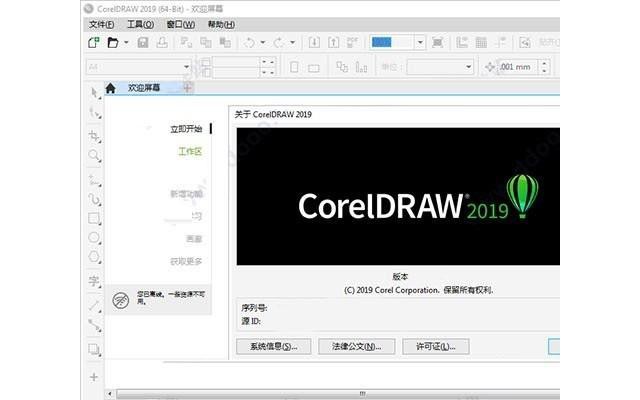This screenshot has height=400, width=640.
Task: Toggle the Show guidelines icon
Action: click(500, 42)
